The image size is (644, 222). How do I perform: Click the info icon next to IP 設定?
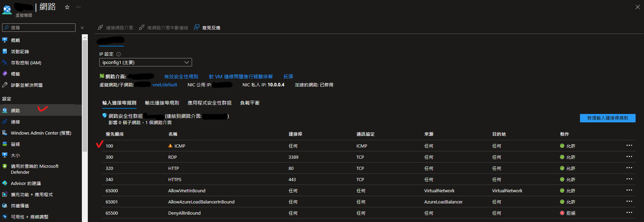click(119, 54)
